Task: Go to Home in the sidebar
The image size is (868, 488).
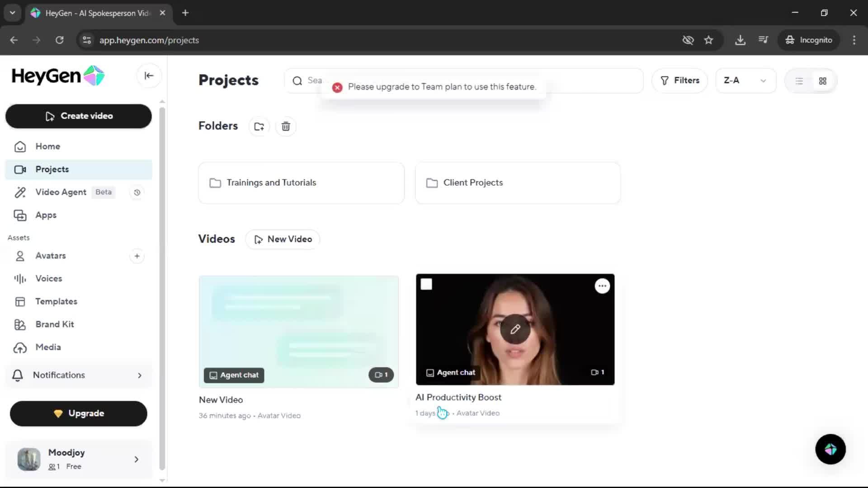Action: 48,146
